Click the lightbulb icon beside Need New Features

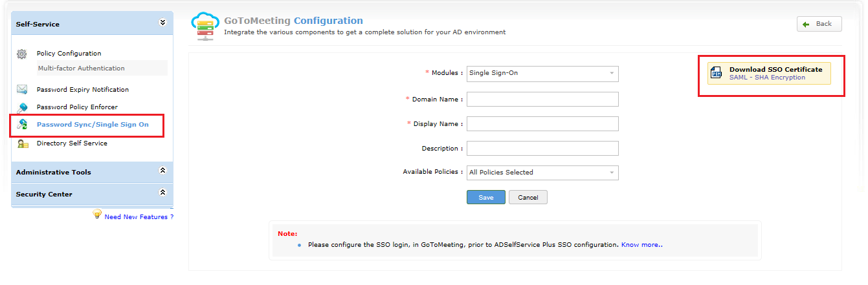click(97, 215)
